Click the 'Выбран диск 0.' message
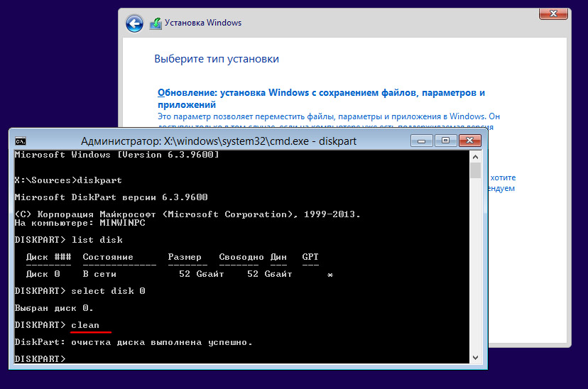 coord(54,308)
